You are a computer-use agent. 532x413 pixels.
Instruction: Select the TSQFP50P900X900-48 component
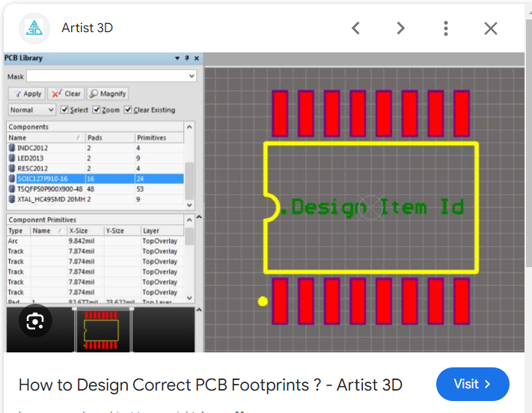point(95,189)
